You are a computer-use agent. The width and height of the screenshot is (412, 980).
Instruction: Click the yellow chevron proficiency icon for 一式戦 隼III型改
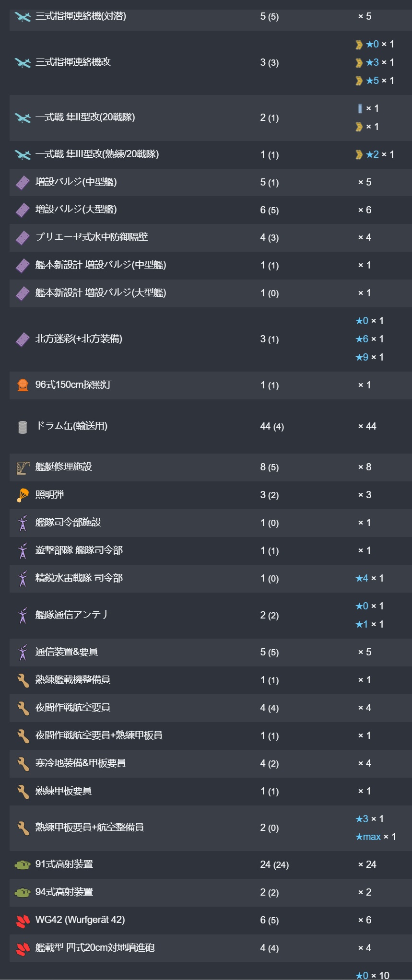[359, 154]
